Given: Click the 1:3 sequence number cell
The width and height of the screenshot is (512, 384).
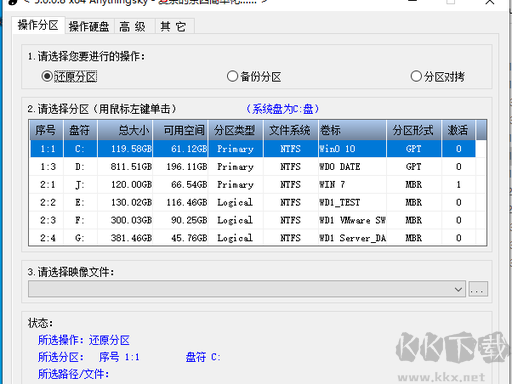Looking at the screenshot, I should (x=48, y=166).
